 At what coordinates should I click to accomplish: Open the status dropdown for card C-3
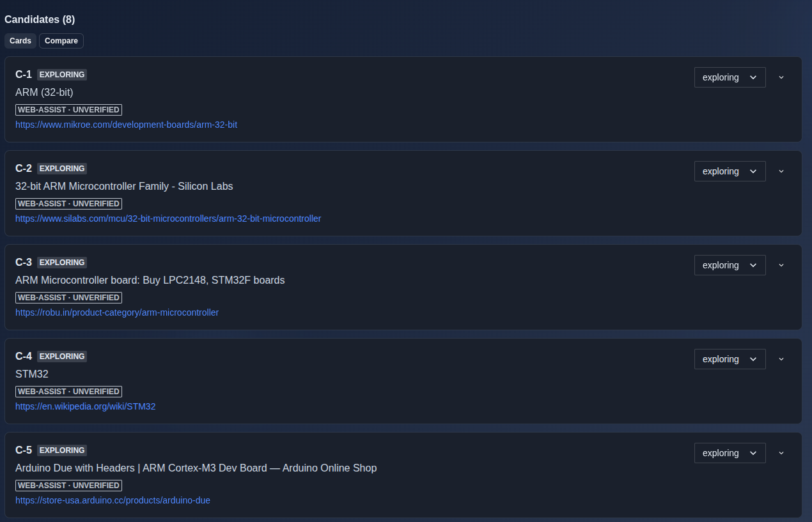[730, 265]
